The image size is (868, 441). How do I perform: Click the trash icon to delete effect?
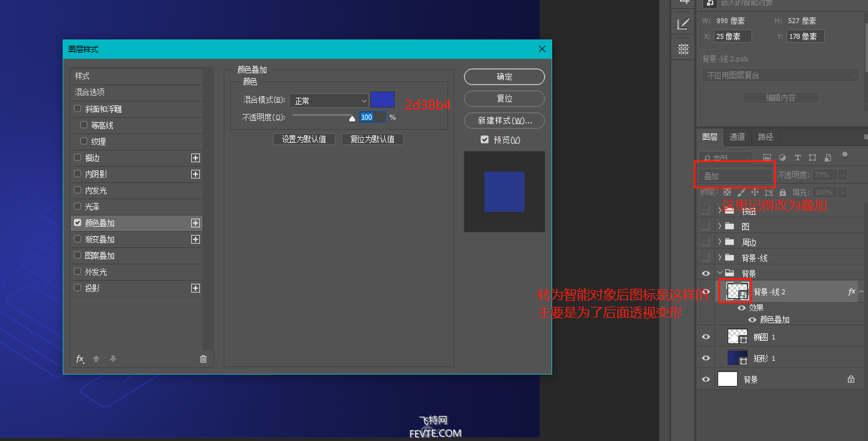point(203,359)
